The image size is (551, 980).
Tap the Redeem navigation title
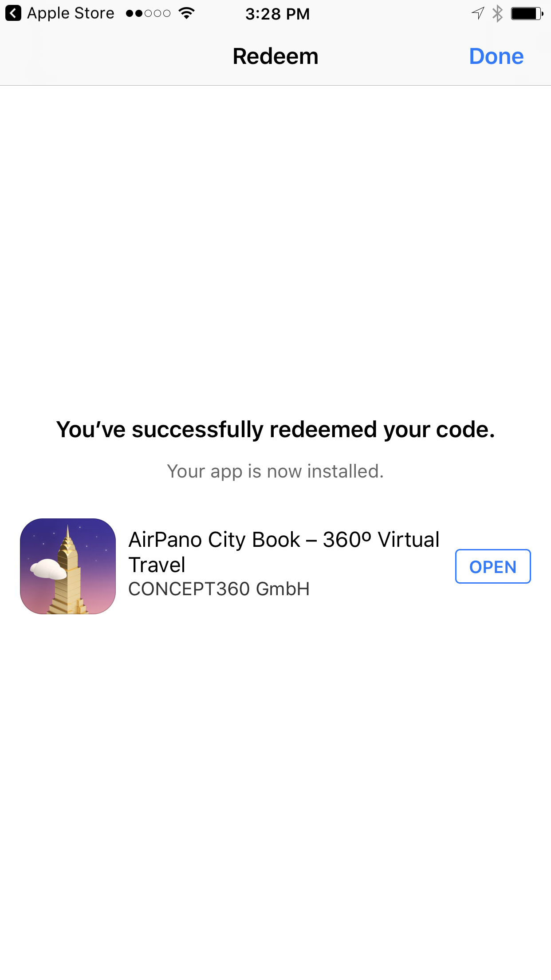point(275,56)
